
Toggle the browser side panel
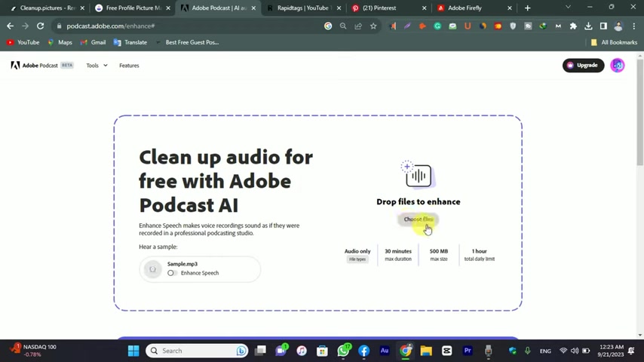(x=603, y=26)
